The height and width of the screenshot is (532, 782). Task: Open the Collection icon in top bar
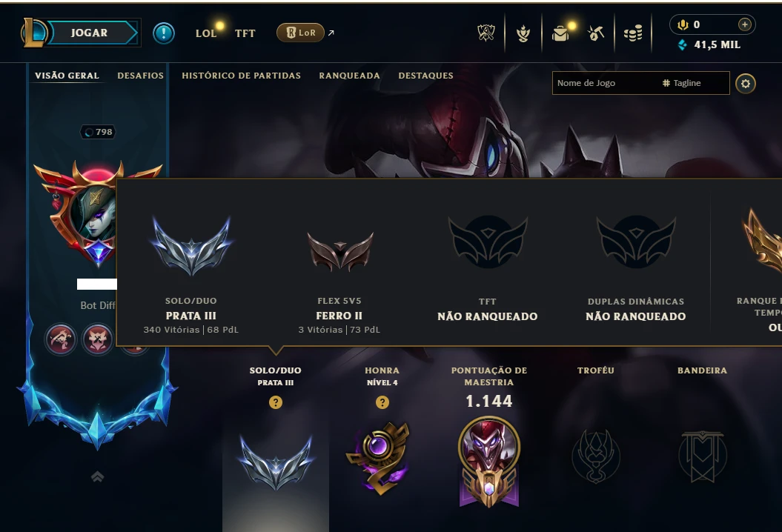(523, 33)
